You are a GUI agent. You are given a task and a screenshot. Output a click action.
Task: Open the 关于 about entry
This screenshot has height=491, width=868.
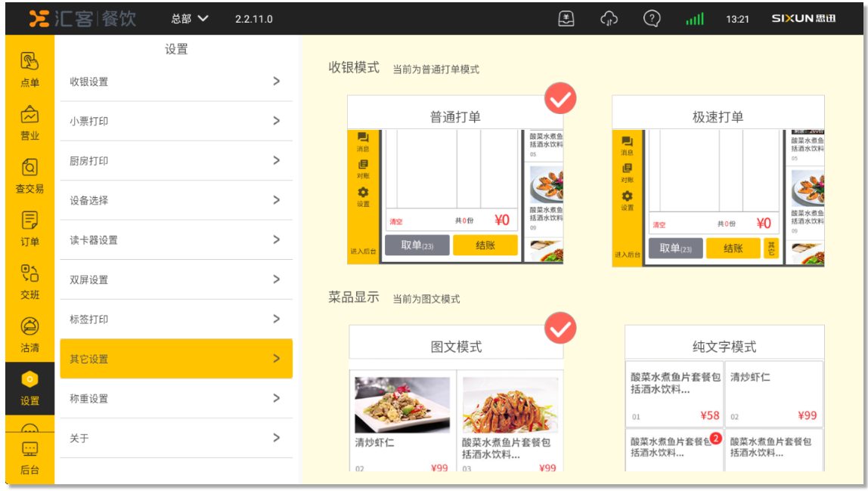(x=175, y=438)
